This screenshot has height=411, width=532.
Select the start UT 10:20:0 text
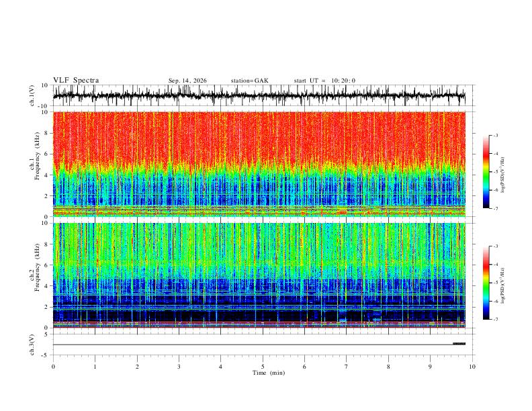click(324, 81)
